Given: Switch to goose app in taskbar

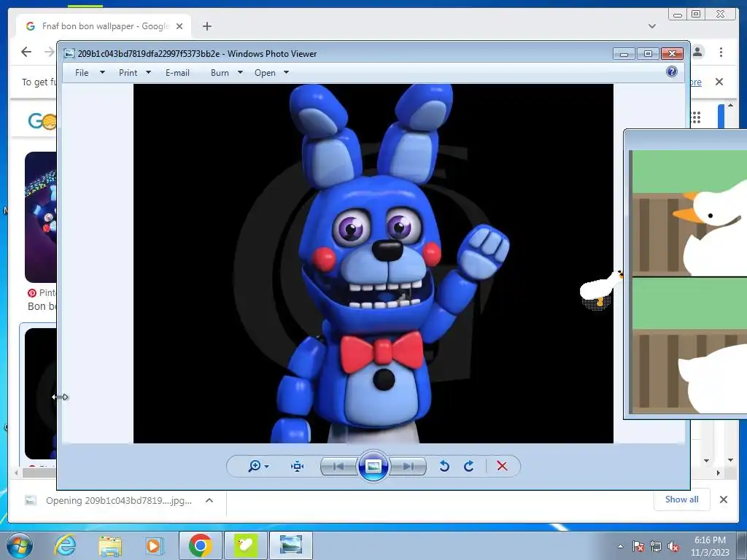Looking at the screenshot, I should click(x=246, y=545).
